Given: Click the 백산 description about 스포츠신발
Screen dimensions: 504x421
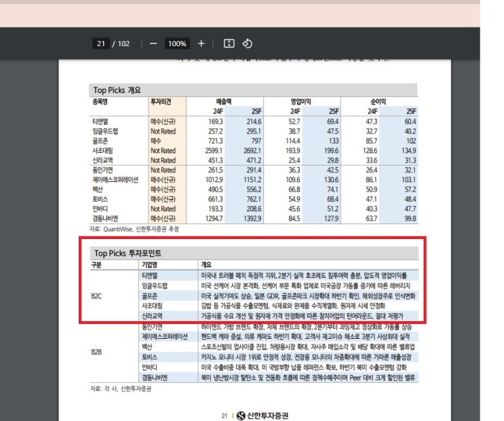Looking at the screenshot, I should tap(308, 347).
